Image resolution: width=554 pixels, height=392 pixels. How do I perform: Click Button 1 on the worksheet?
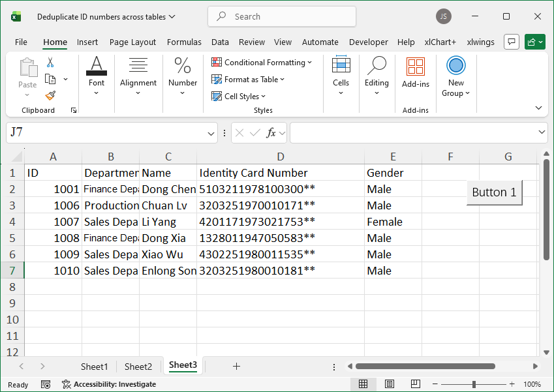click(494, 192)
